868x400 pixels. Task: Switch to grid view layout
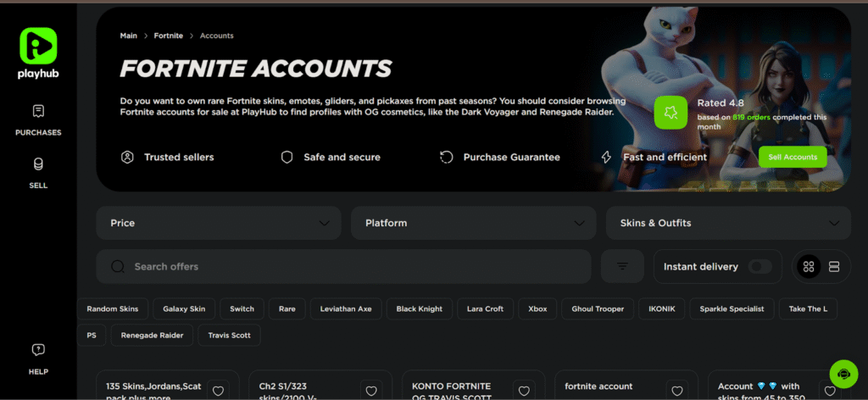(809, 267)
